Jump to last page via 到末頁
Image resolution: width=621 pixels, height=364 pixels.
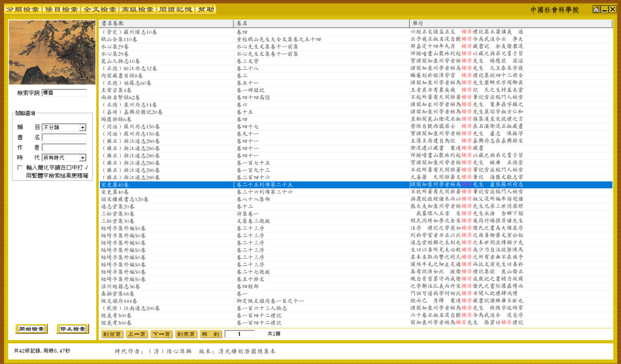tap(186, 334)
